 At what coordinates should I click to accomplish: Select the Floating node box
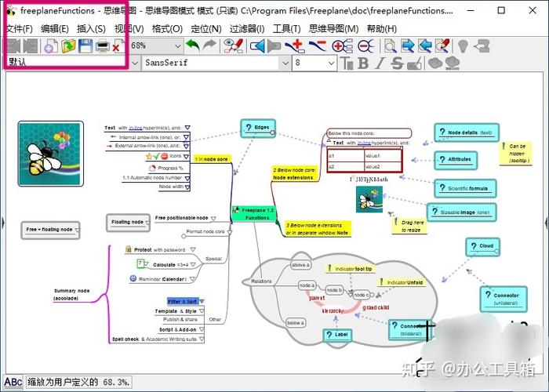(x=128, y=223)
